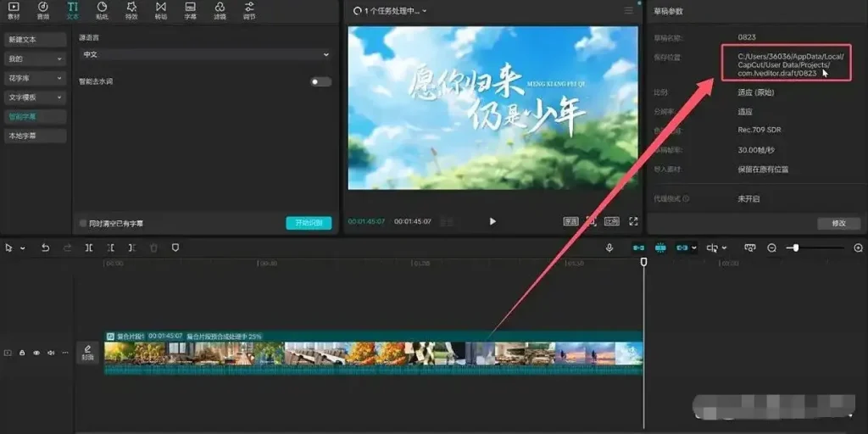868x434 pixels.
Task: Open the 字幕 captions tab
Action: (x=191, y=10)
